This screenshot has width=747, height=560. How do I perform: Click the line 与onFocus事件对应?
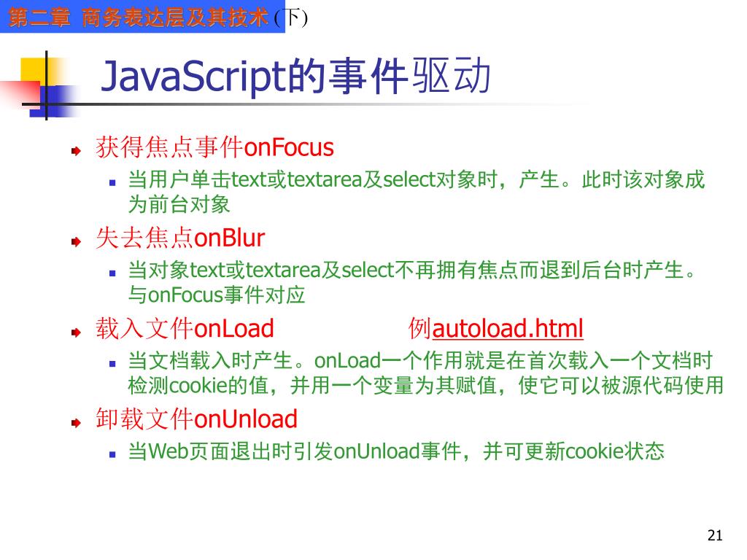pos(216,295)
